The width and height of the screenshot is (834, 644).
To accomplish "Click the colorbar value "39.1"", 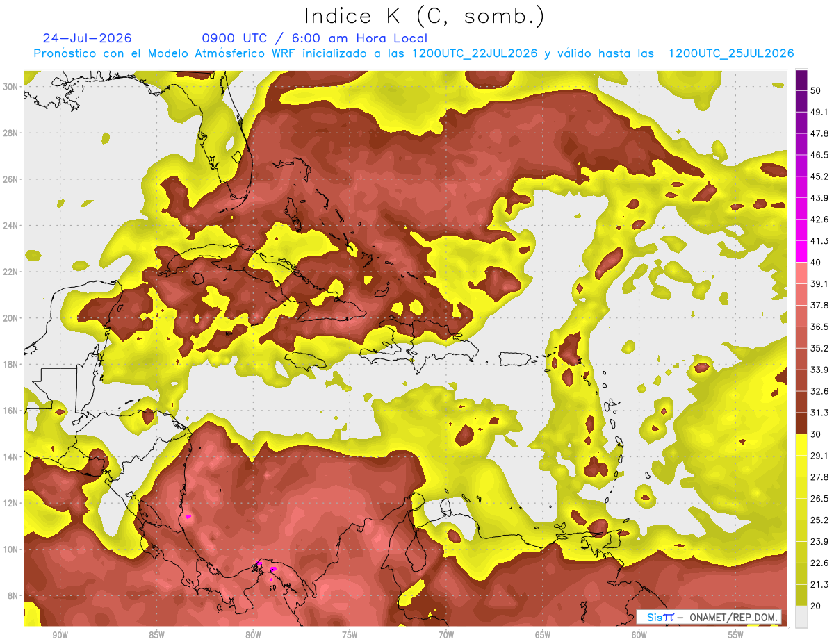I will 819,283.
